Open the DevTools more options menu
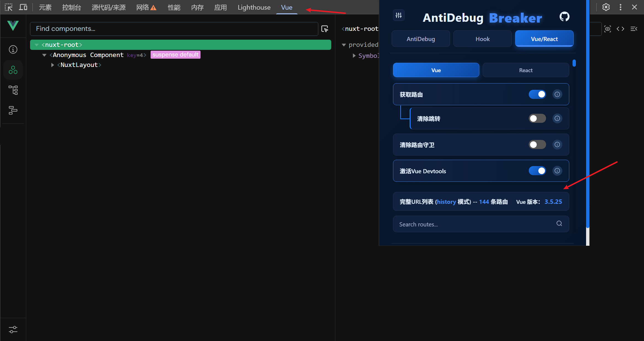Viewport: 644px width, 341px height. point(621,7)
